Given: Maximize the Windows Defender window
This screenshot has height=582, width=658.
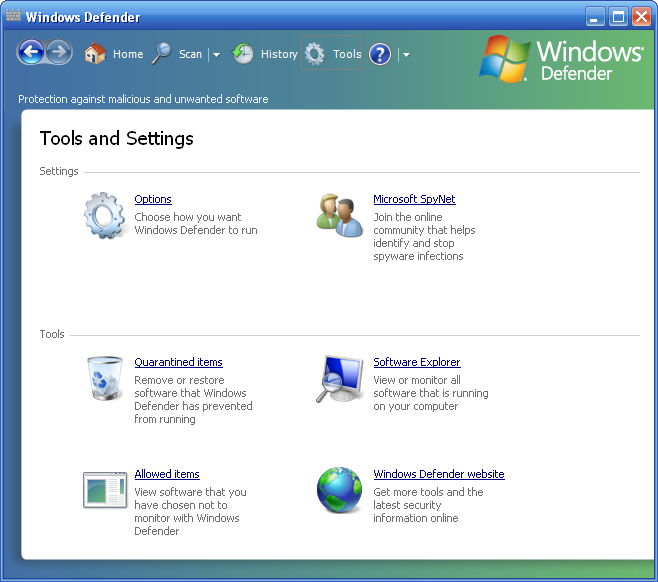Looking at the screenshot, I should pyautogui.click(x=618, y=17).
